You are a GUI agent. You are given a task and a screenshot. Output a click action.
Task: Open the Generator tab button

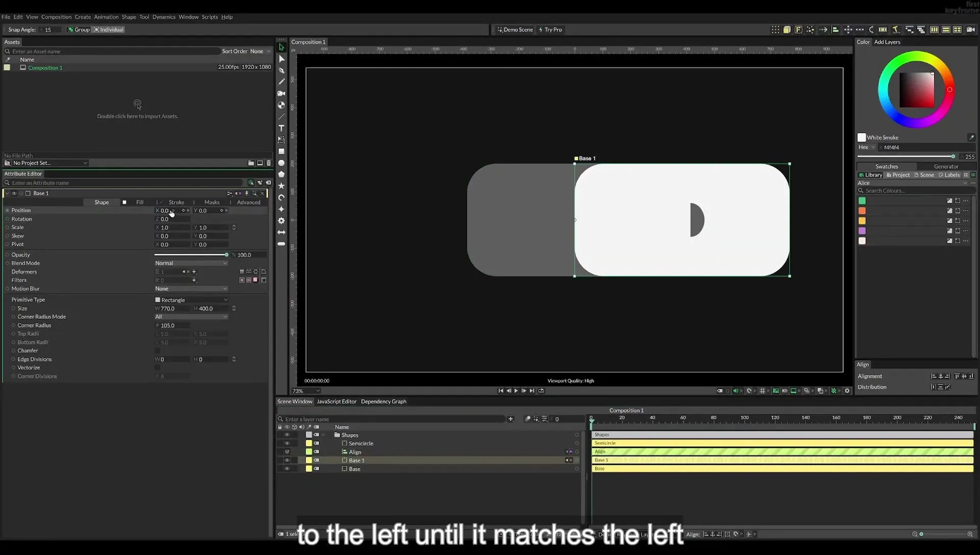point(946,166)
